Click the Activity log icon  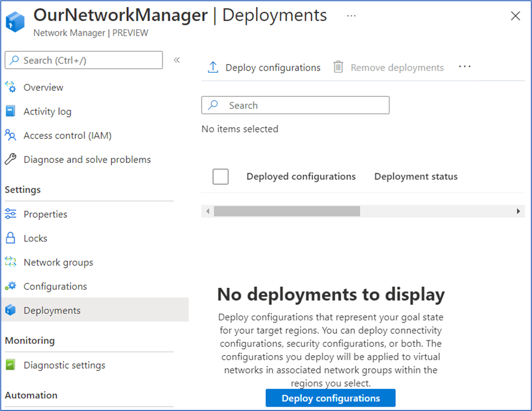click(x=10, y=111)
